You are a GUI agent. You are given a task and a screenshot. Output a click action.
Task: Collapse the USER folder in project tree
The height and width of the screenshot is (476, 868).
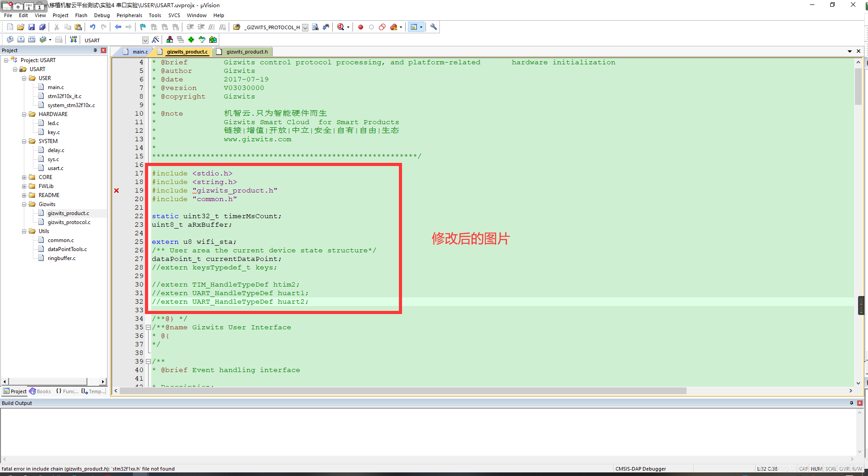(24, 78)
